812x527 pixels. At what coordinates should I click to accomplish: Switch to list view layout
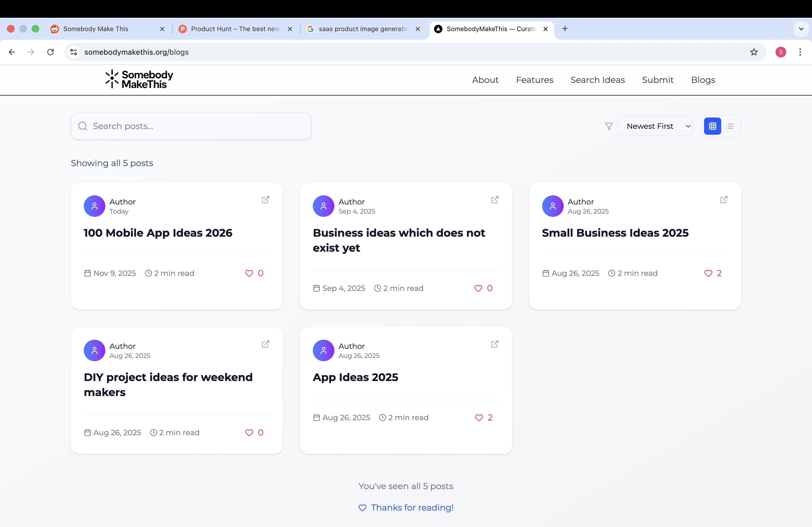[x=730, y=126]
